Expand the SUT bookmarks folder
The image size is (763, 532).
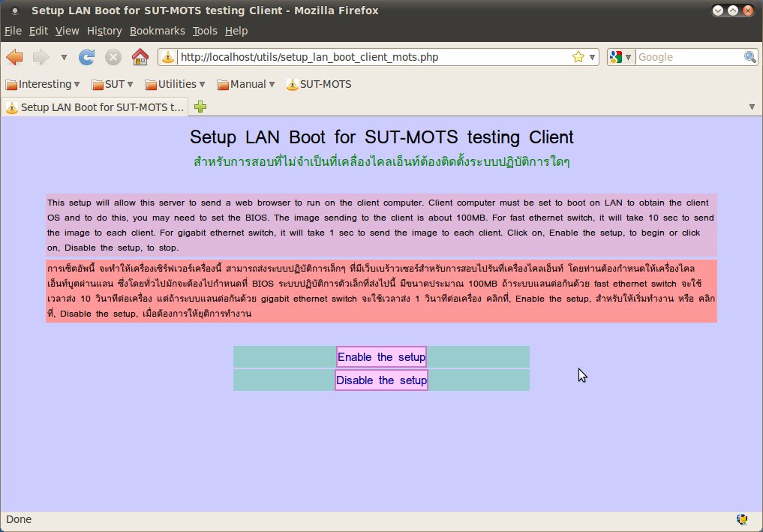(x=113, y=84)
